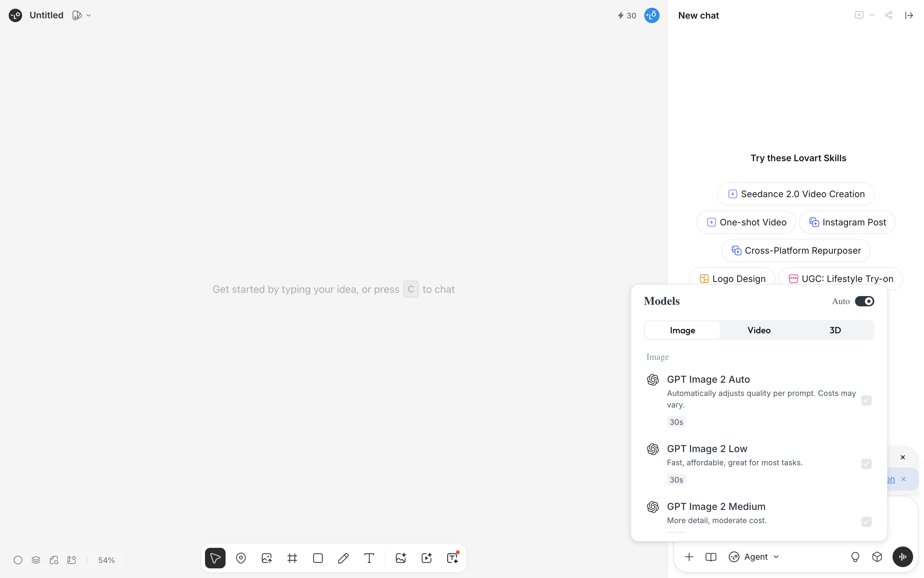Click the circle icon in bottom-left bar
Viewport: 924px width, 578px height.
18,560
